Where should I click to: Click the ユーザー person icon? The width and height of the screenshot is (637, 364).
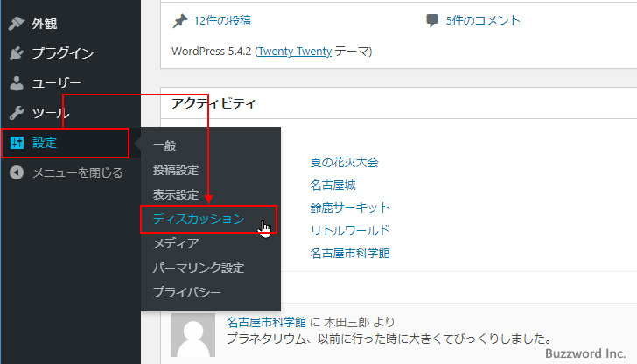coord(17,83)
